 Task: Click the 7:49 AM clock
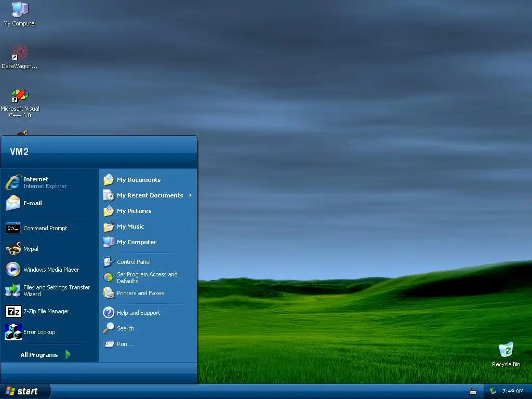pyautogui.click(x=513, y=391)
